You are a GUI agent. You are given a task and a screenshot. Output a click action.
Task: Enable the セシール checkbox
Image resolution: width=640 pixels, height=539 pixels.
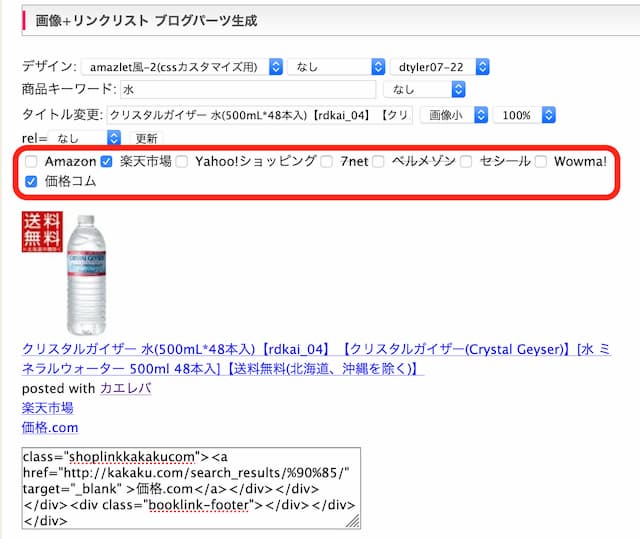466,162
